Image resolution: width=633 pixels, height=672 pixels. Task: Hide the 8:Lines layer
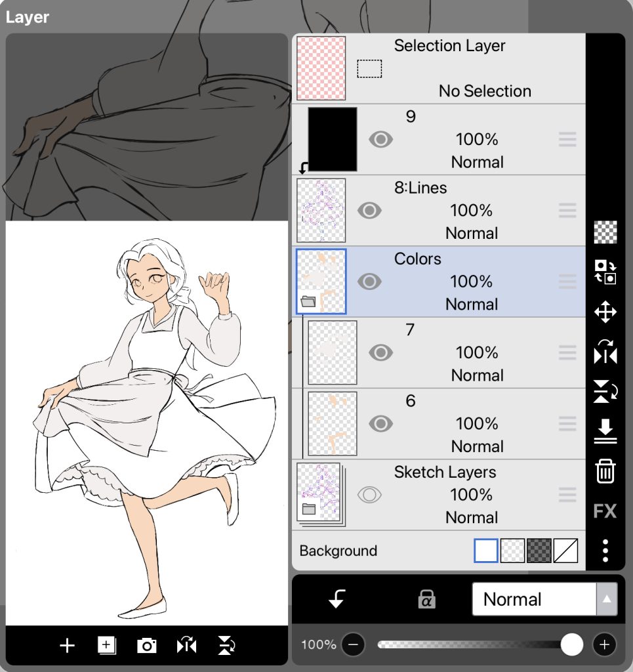(x=369, y=210)
